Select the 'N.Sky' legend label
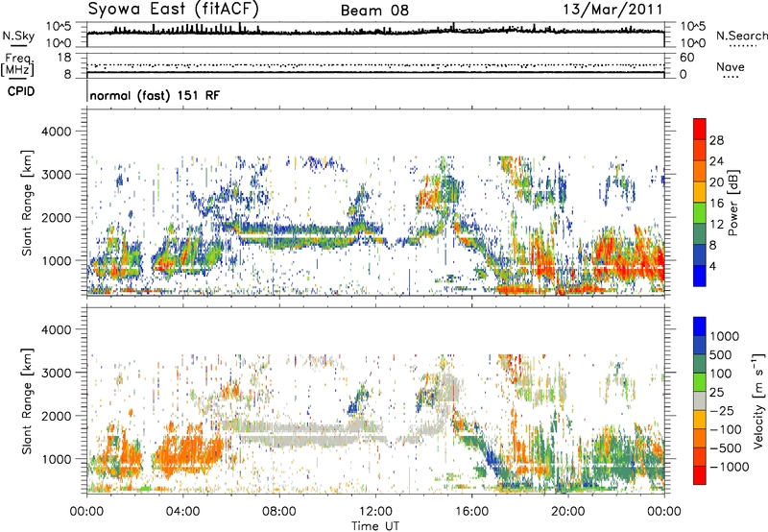Image resolution: width=768 pixels, height=532 pixels. (18, 36)
